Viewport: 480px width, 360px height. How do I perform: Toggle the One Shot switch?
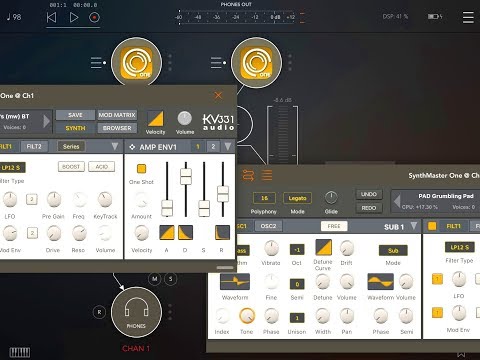(141, 169)
